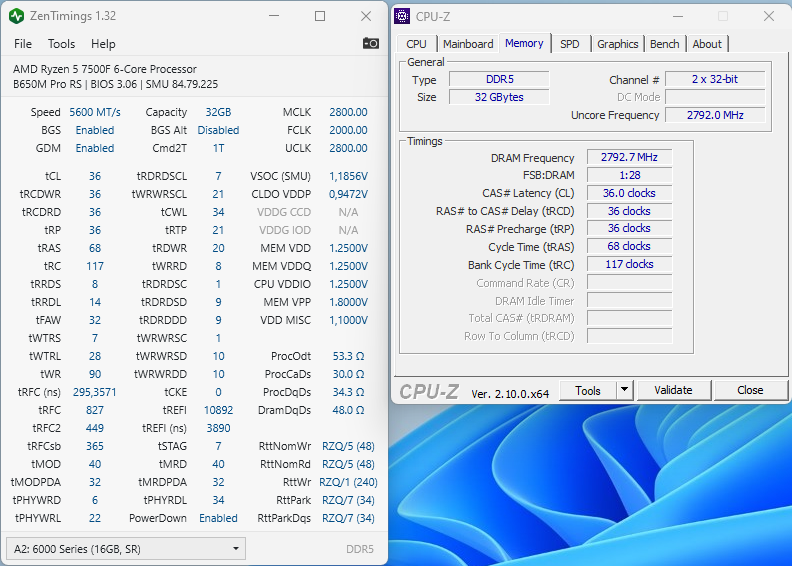
Task: Select the Memory tab in CPU-Z
Action: click(x=524, y=43)
